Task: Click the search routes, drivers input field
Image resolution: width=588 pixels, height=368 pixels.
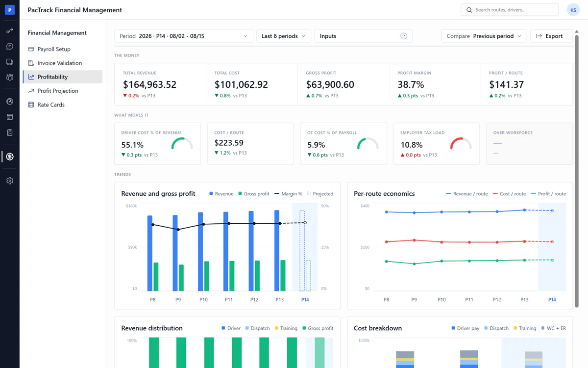Action: click(x=510, y=10)
